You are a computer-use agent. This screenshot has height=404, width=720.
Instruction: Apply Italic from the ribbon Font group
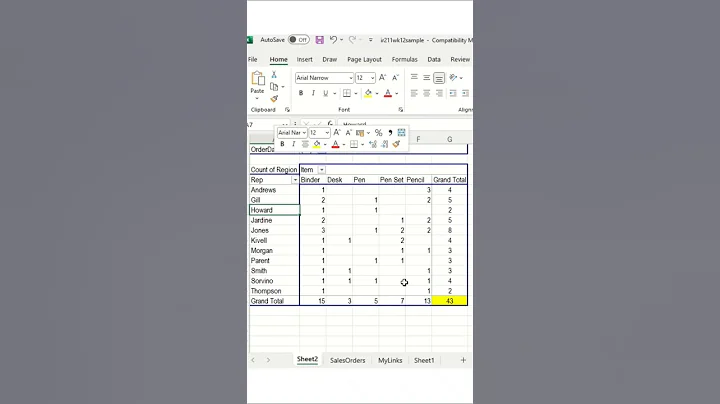[313, 93]
